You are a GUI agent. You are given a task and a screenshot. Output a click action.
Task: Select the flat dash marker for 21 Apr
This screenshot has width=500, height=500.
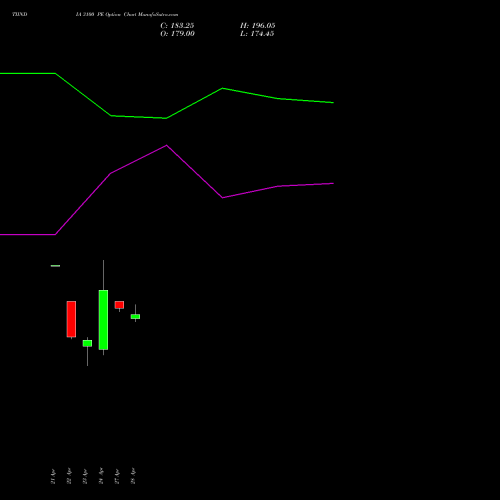click(x=55, y=266)
